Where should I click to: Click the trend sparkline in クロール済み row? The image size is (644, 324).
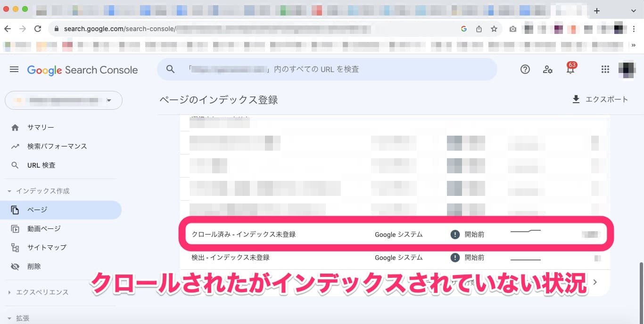click(526, 231)
